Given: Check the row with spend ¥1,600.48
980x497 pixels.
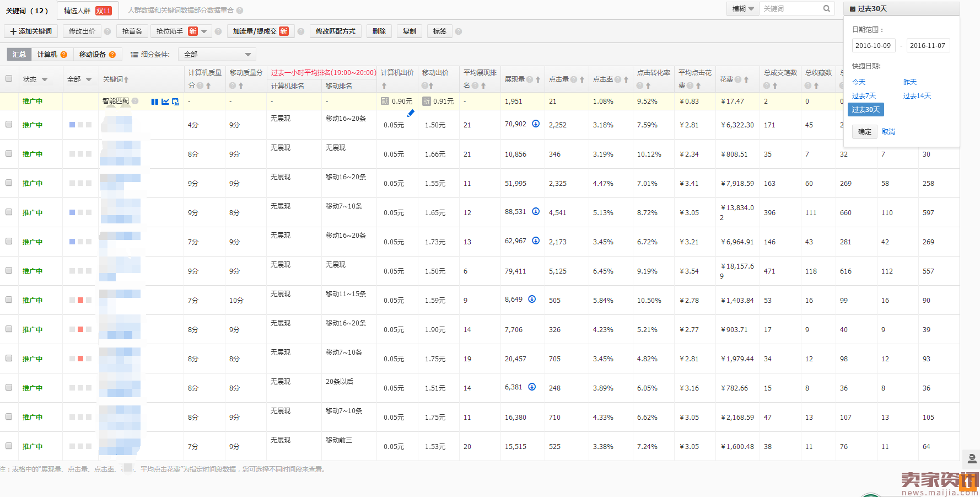Looking at the screenshot, I should click(x=9, y=446).
